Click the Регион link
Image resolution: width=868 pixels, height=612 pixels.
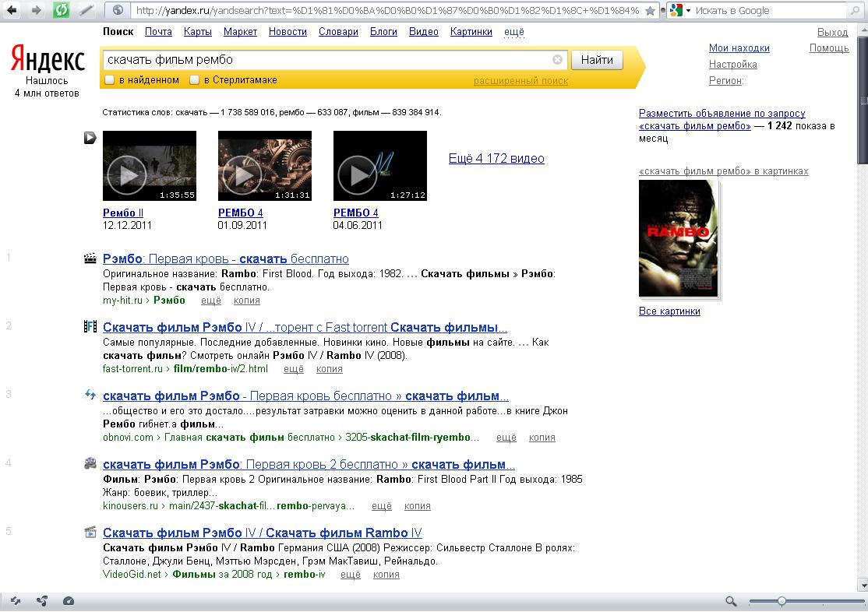point(725,80)
